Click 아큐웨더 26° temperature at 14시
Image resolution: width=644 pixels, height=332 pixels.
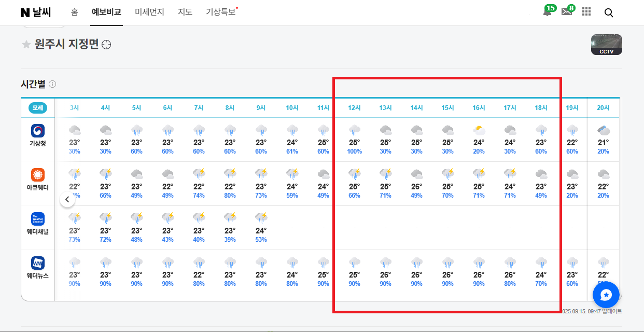point(417,187)
